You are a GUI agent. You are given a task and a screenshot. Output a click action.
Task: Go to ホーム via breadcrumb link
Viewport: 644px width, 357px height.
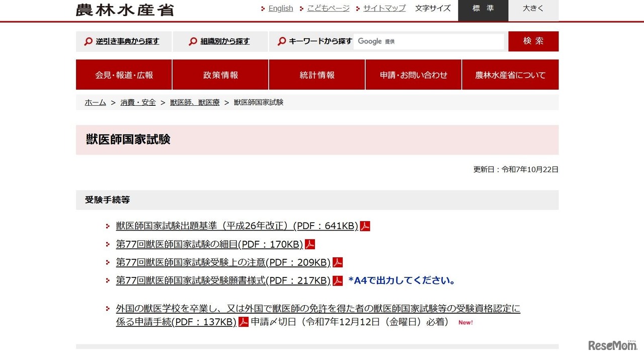pos(95,102)
